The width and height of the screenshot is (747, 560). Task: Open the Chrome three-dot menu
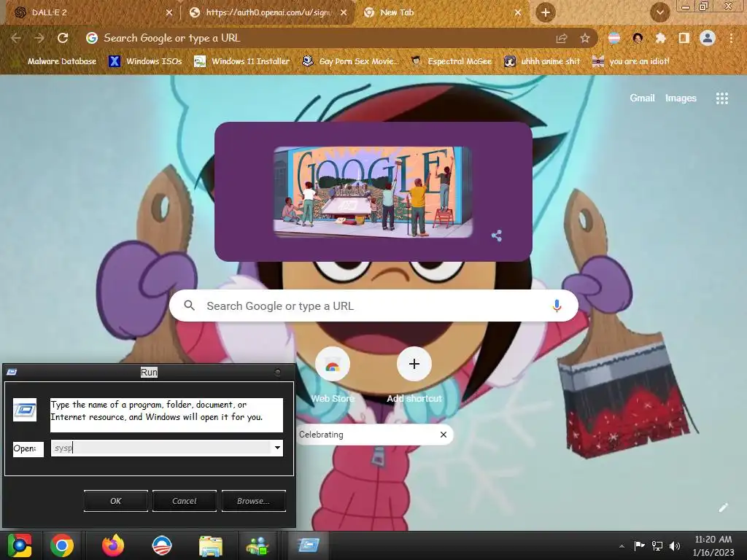tap(731, 38)
